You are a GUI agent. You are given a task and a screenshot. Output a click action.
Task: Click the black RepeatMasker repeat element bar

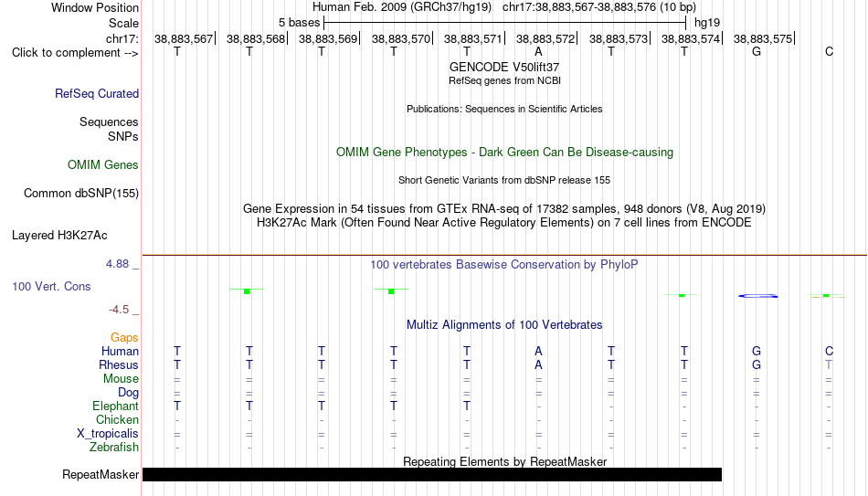432,474
